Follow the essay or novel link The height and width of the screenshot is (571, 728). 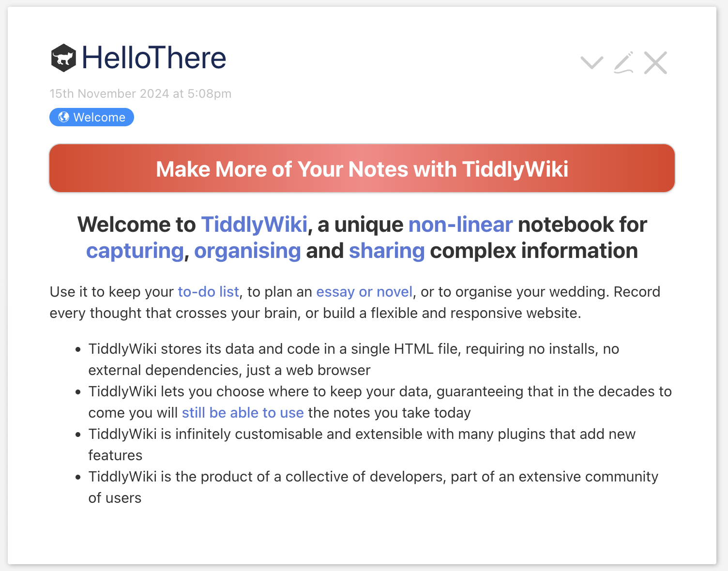click(364, 292)
